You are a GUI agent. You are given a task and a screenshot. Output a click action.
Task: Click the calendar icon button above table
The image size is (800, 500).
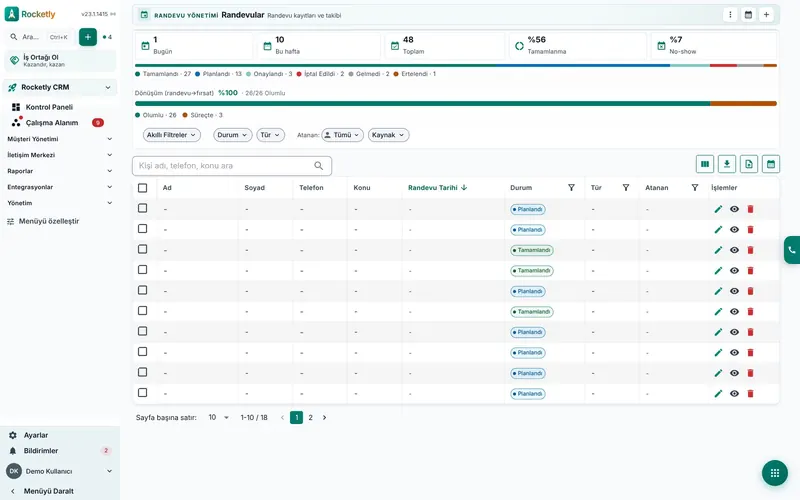(770, 164)
